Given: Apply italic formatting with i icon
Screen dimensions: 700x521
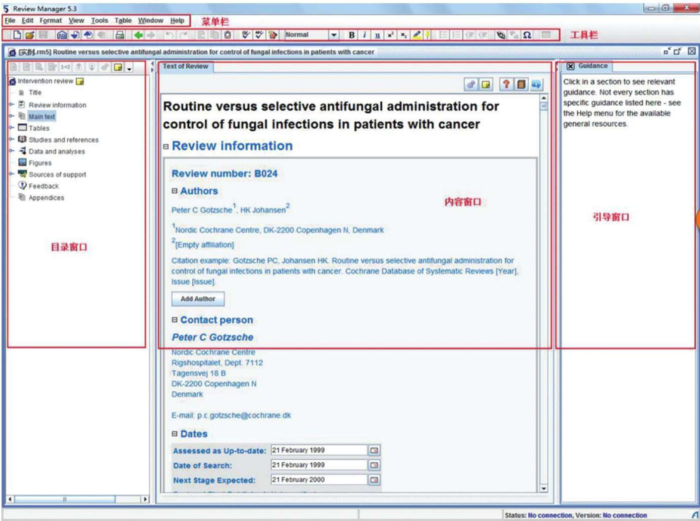Looking at the screenshot, I should (x=364, y=35).
